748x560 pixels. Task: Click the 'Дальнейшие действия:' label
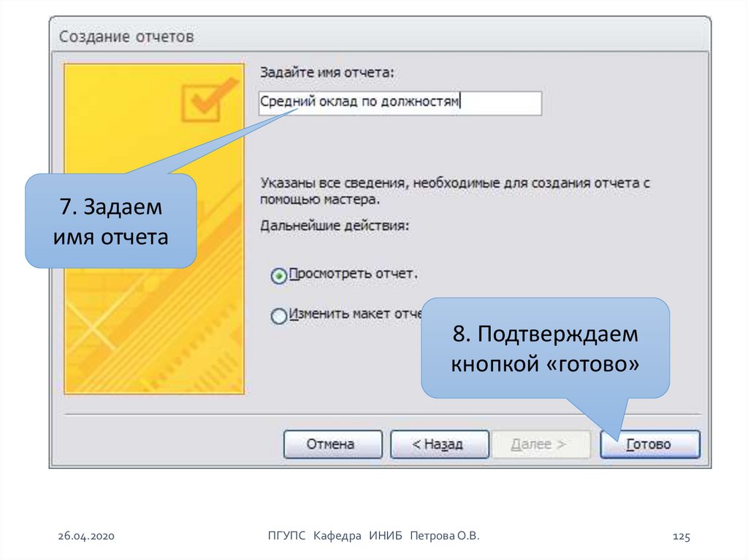pyautogui.click(x=335, y=226)
